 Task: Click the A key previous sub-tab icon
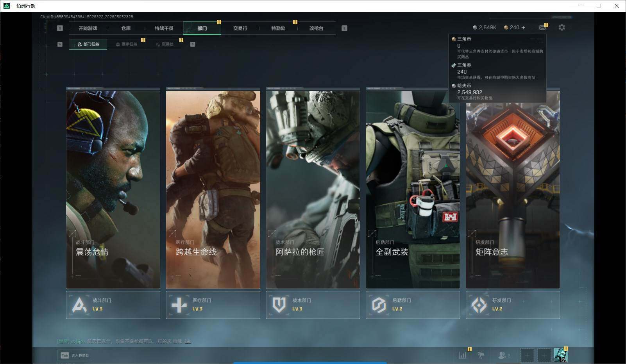[x=60, y=44]
